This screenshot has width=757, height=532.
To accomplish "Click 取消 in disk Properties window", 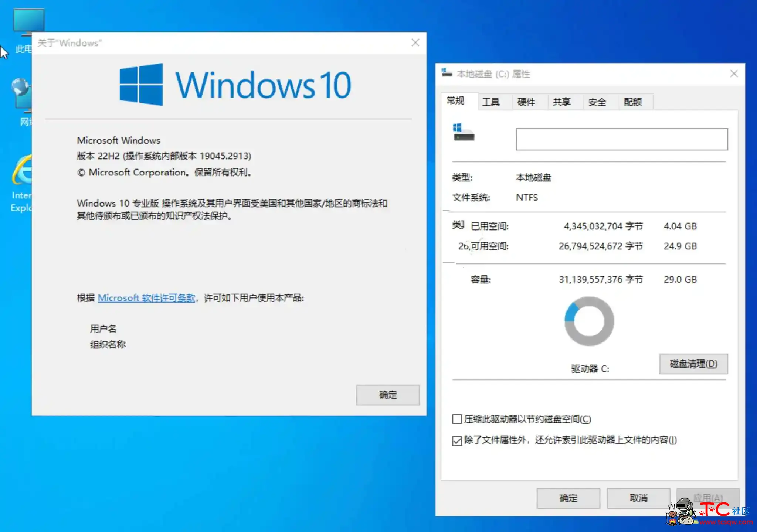I will pos(638,498).
